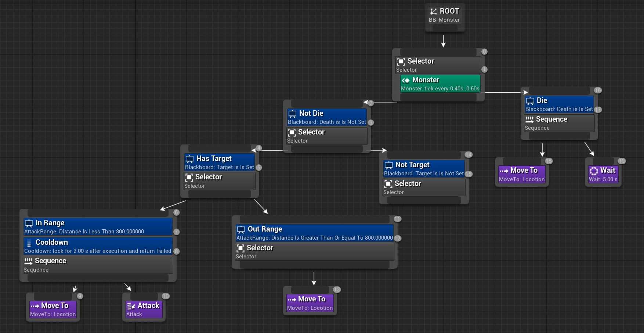Select the Out Range decorator
Image resolution: width=644 pixels, height=333 pixels.
314,233
